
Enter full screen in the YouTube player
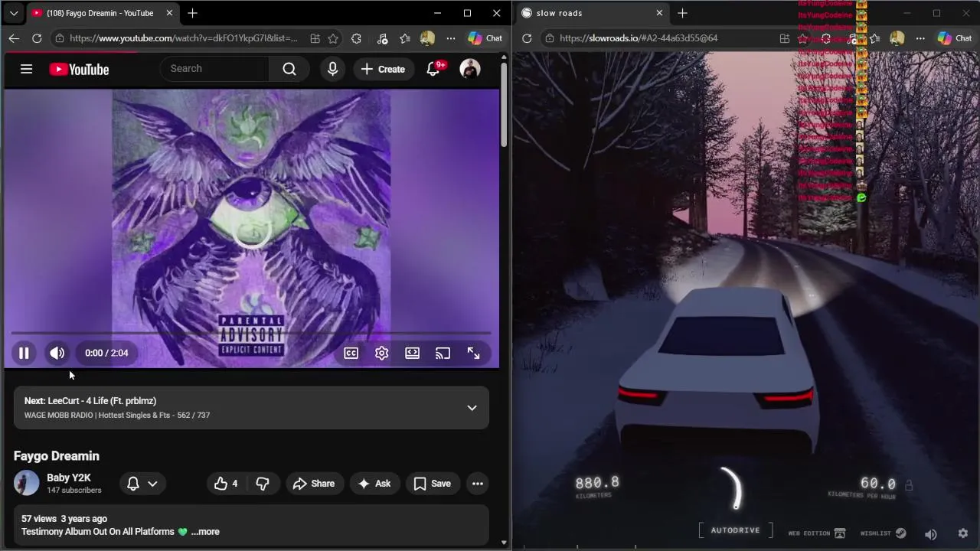[473, 353]
